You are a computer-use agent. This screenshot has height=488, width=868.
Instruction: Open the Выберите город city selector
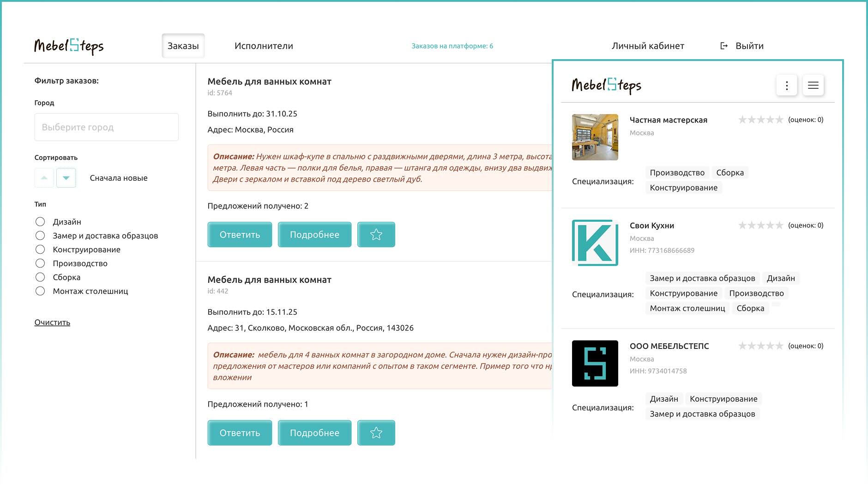click(107, 127)
